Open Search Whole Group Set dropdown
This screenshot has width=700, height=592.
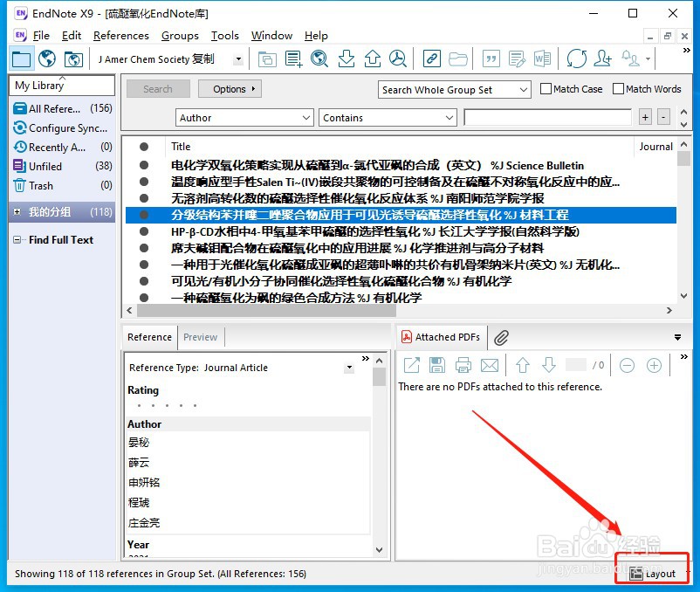pos(455,90)
